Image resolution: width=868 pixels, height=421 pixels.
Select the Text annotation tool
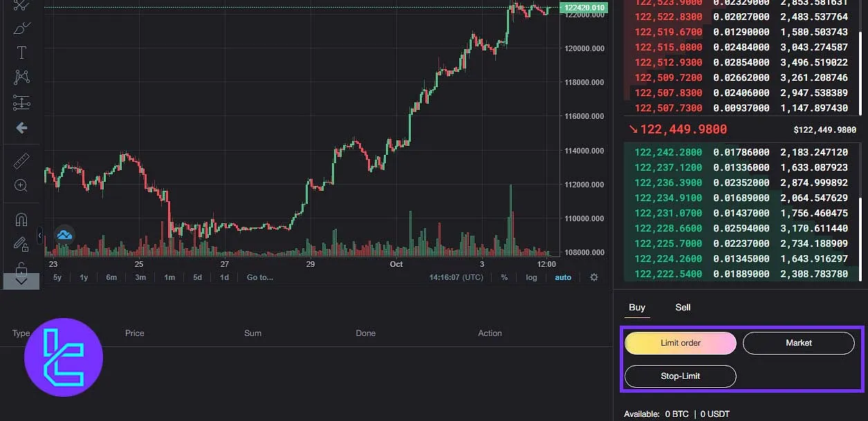(x=21, y=53)
